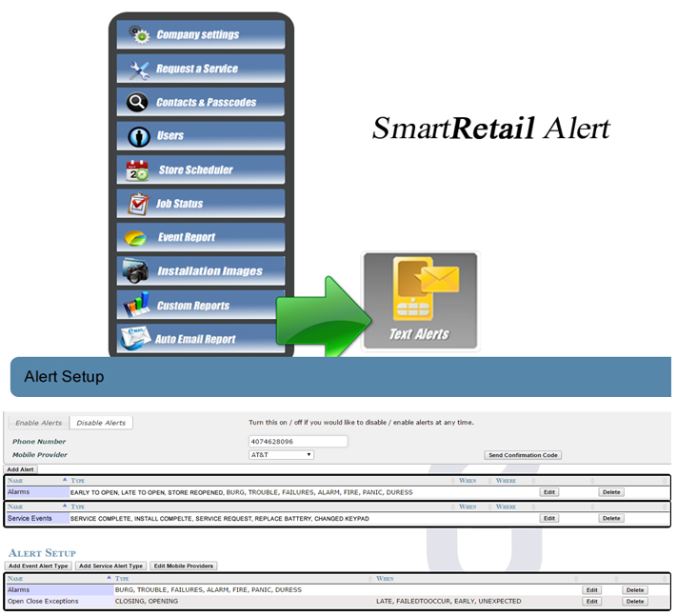Viewport: 677px width, 616px height.
Task: Delete the Alarms text alert row
Action: [611, 492]
